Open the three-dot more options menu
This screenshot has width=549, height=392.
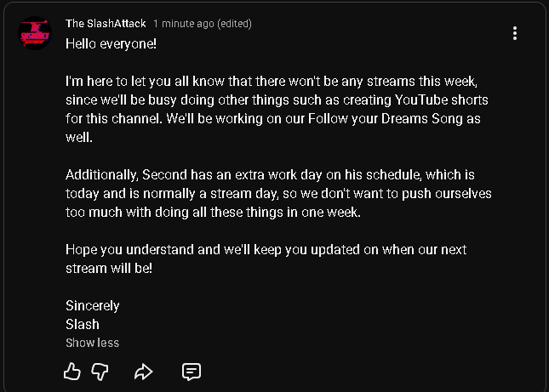pyautogui.click(x=515, y=33)
